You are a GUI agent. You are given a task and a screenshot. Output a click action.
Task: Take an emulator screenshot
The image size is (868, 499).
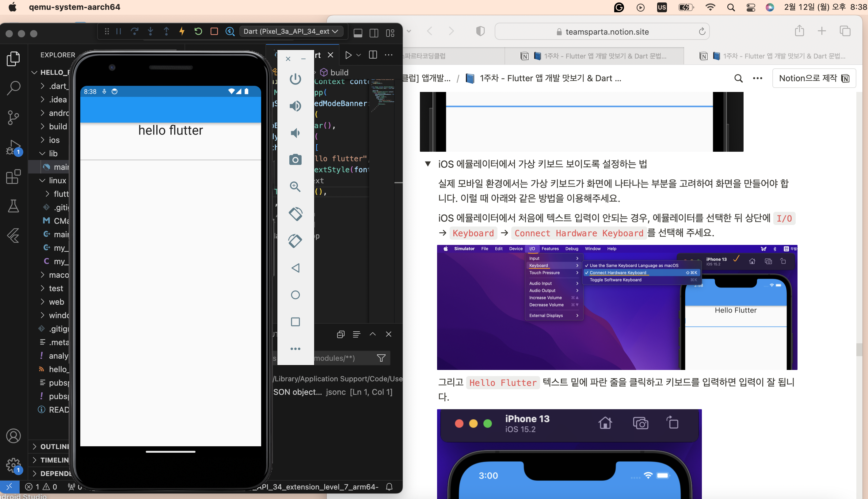click(x=295, y=160)
